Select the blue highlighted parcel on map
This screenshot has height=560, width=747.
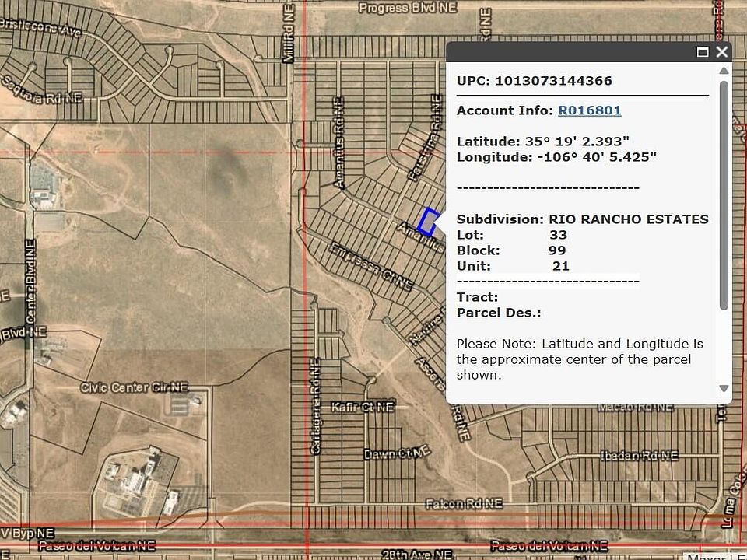(x=428, y=222)
